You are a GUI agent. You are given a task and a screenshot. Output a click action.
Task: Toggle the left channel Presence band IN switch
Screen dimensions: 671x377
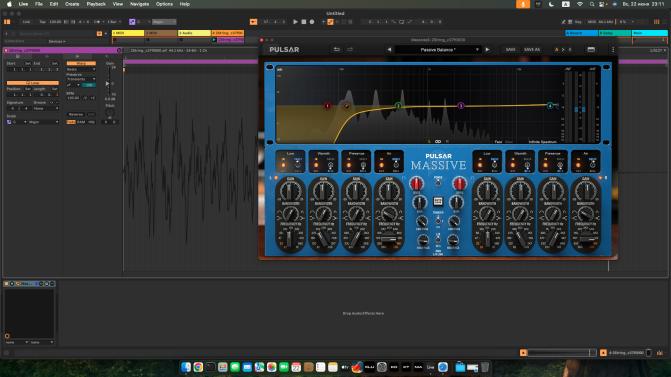[349, 165]
